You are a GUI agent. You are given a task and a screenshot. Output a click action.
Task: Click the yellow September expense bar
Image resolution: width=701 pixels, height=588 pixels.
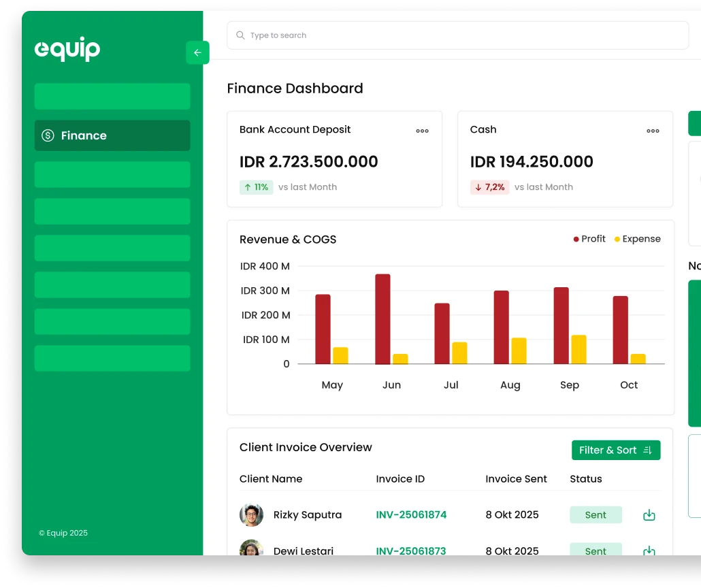578,349
